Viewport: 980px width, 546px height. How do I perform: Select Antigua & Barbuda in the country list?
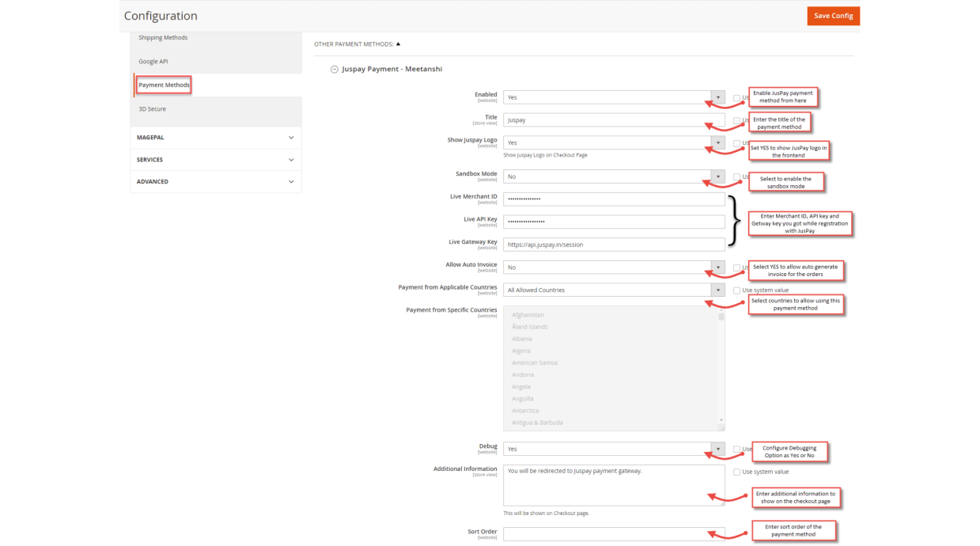pos(537,423)
